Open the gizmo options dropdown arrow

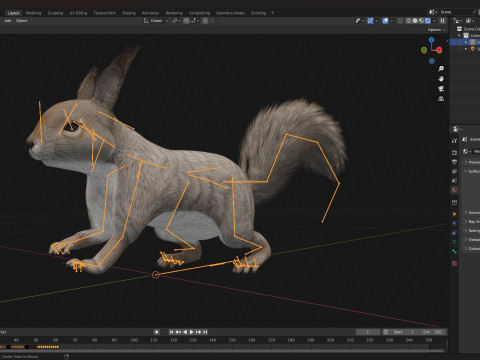[377, 21]
